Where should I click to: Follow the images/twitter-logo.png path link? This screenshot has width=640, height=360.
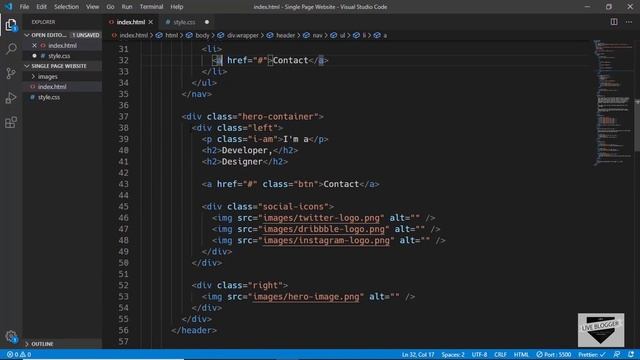click(x=321, y=218)
